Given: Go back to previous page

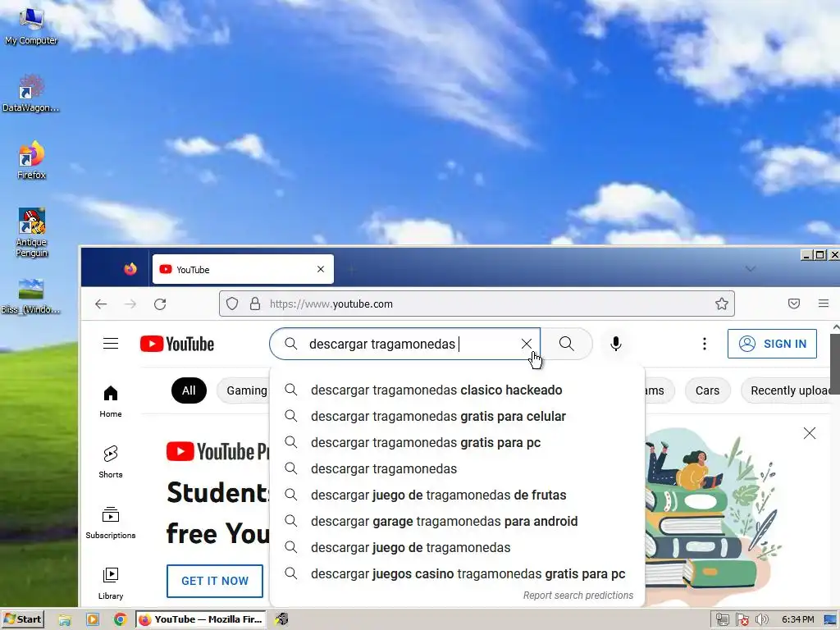Looking at the screenshot, I should (x=101, y=304).
